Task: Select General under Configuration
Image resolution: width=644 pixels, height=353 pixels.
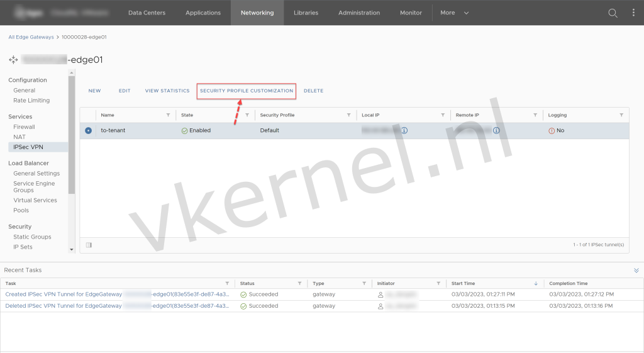Action: tap(25, 91)
